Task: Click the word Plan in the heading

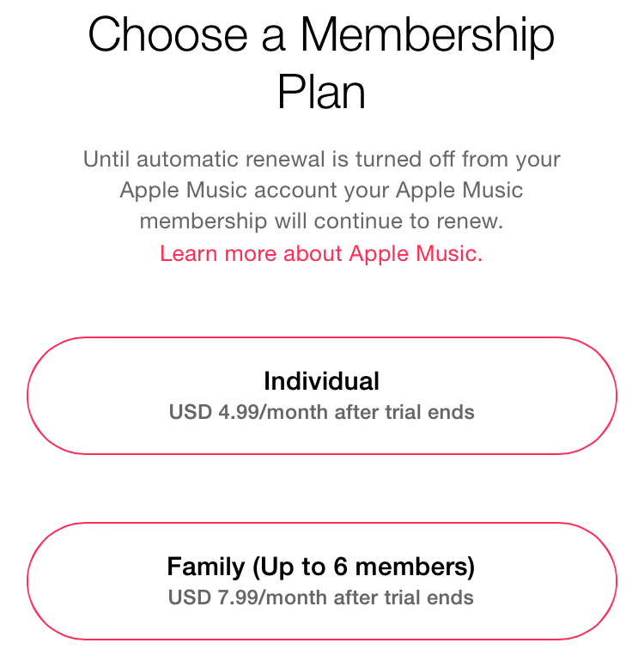Action: [321, 92]
